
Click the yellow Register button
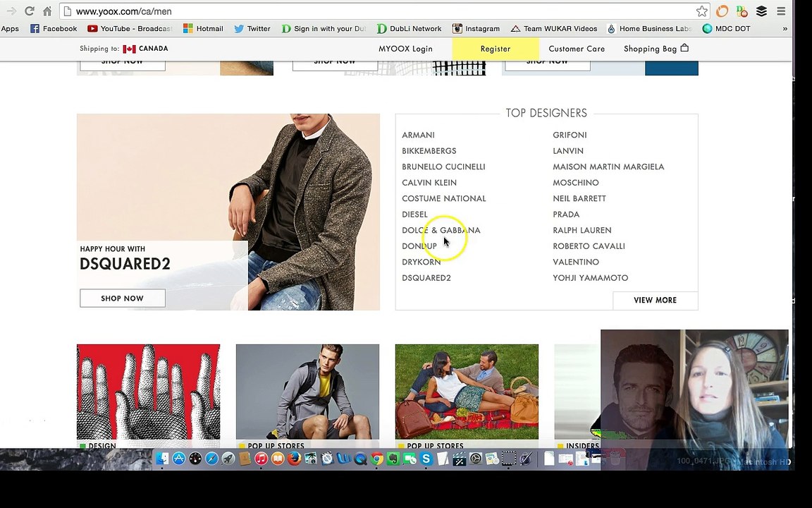click(x=496, y=49)
